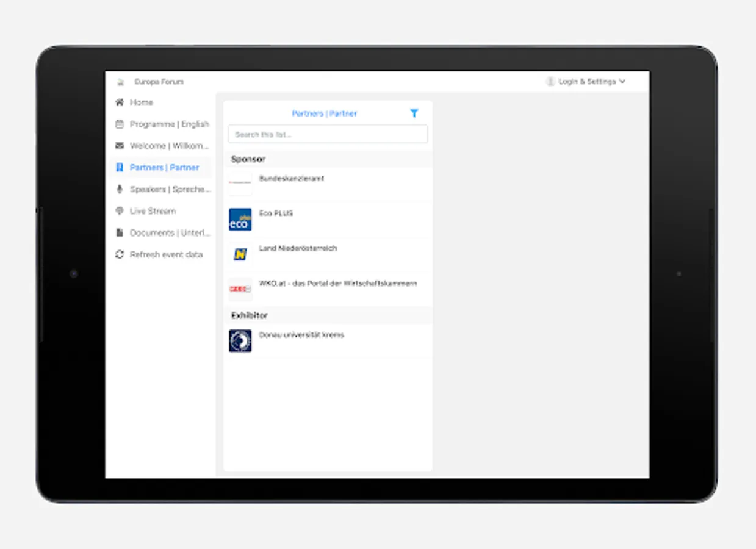The height and width of the screenshot is (549, 756).
Task: Click the Documents file icon
Action: click(x=119, y=232)
